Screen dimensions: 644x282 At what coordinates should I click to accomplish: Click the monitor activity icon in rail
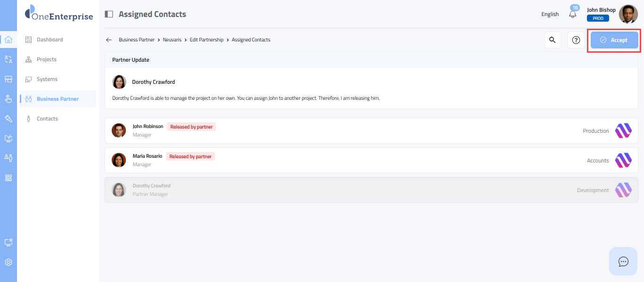click(x=8, y=138)
